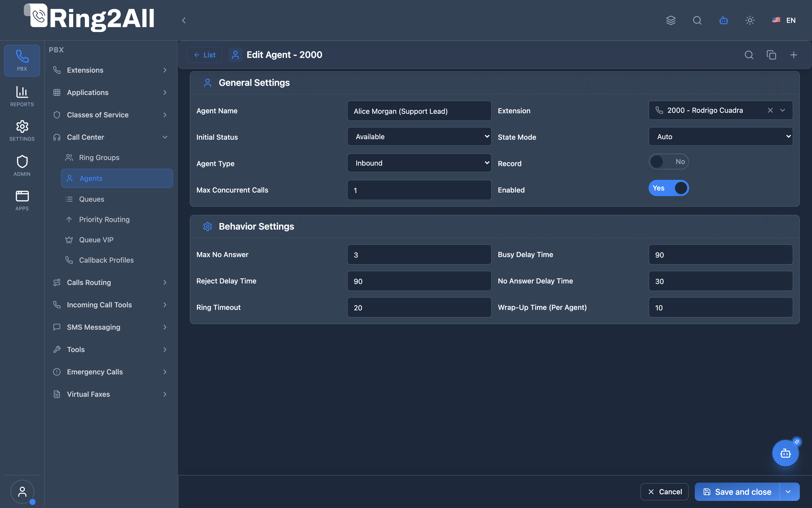Click the Ring Timeout field
The height and width of the screenshot is (508, 812).
pos(419,307)
